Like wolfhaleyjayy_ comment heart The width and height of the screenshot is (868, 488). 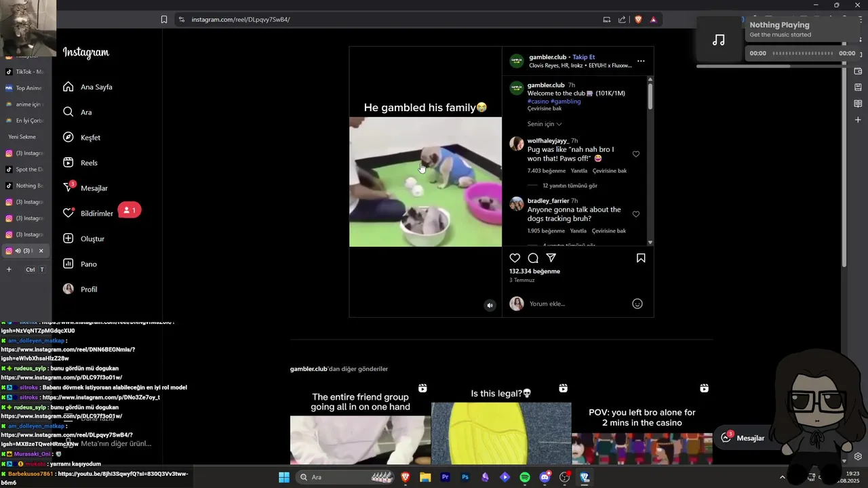636,154
